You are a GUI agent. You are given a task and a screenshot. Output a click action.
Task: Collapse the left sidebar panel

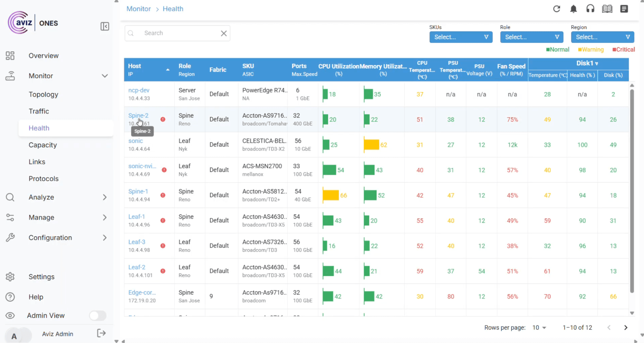(x=105, y=26)
